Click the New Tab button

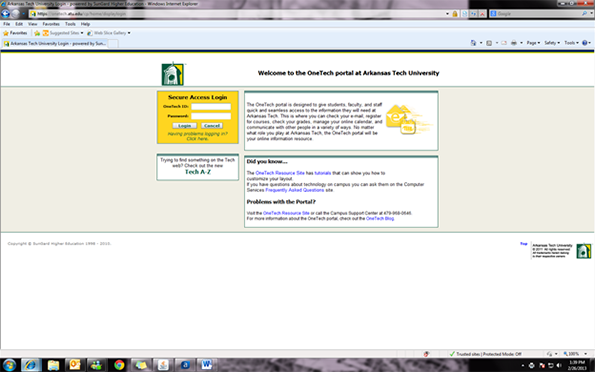click(x=113, y=44)
